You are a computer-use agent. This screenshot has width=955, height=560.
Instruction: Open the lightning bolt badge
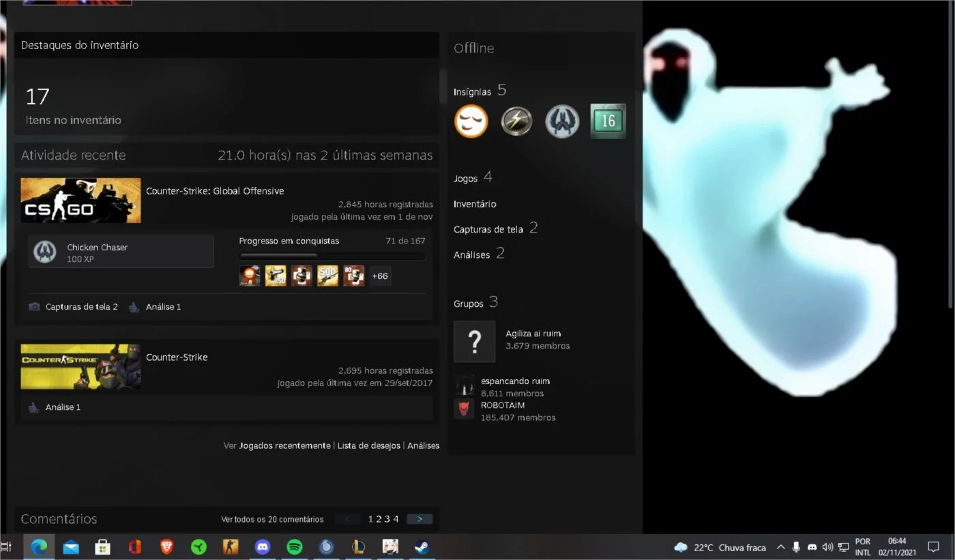(x=516, y=121)
